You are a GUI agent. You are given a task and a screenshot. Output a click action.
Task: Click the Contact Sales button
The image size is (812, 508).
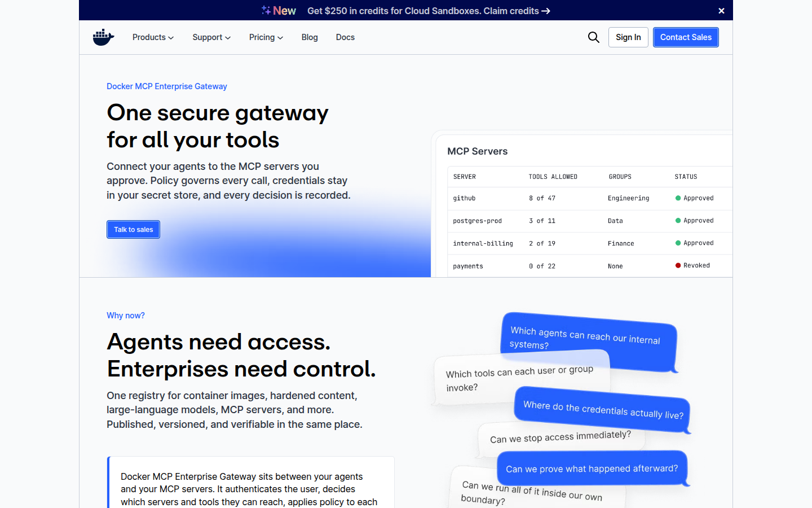click(x=686, y=37)
